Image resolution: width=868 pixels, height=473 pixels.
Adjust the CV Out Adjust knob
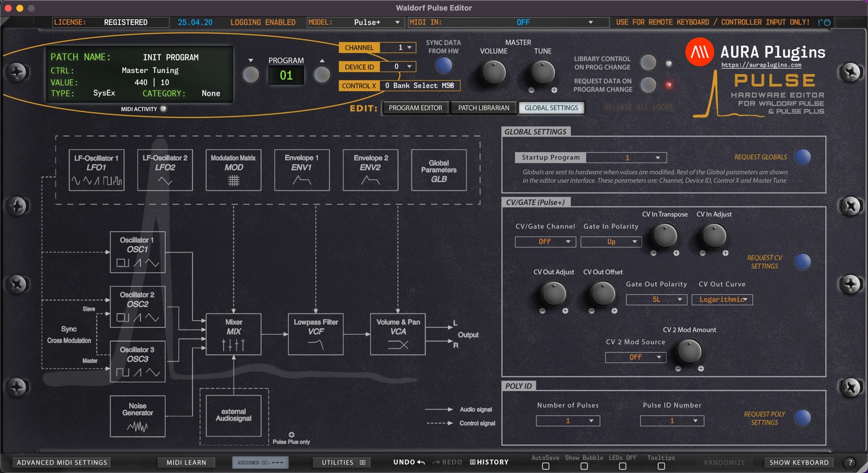pyautogui.click(x=553, y=294)
